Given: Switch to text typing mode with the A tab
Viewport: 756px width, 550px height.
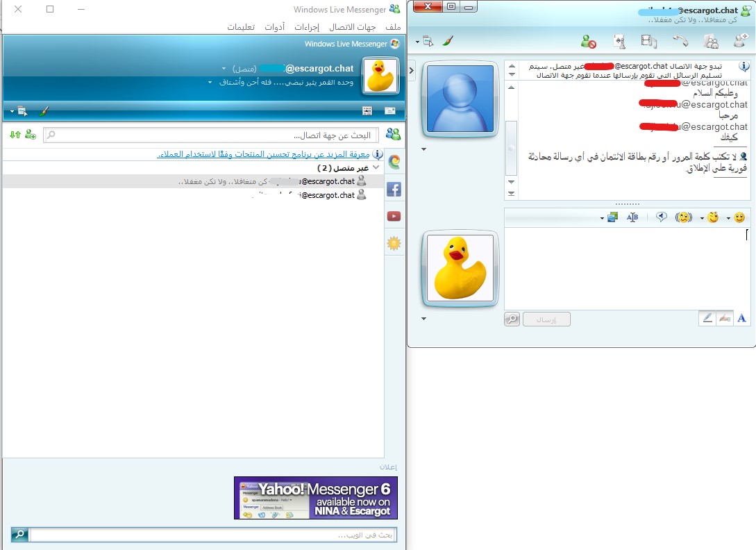Looking at the screenshot, I should click(x=741, y=318).
